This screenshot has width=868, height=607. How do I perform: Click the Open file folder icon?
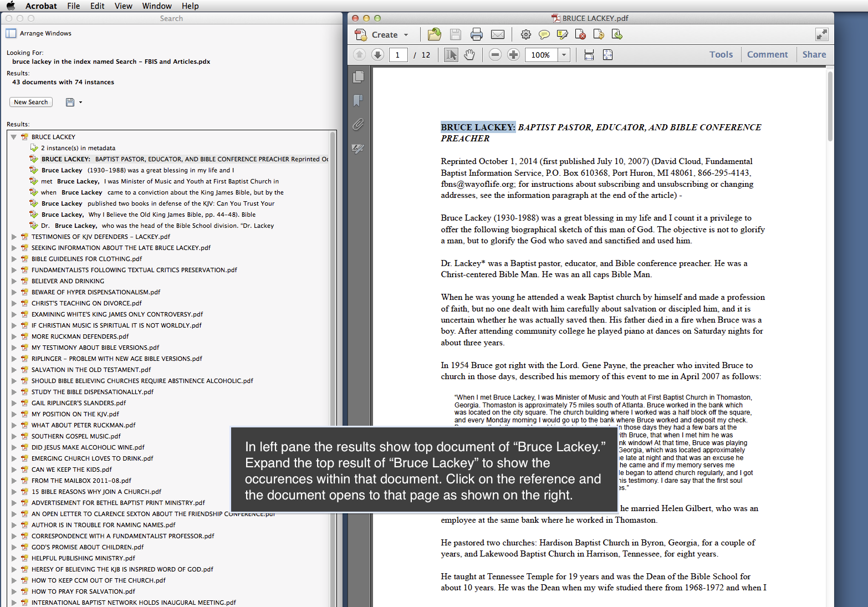pos(435,34)
